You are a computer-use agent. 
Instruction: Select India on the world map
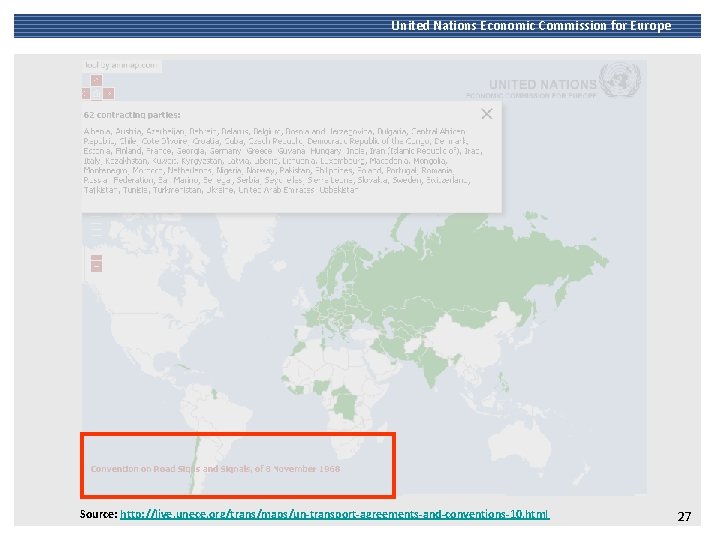[x=434, y=365]
